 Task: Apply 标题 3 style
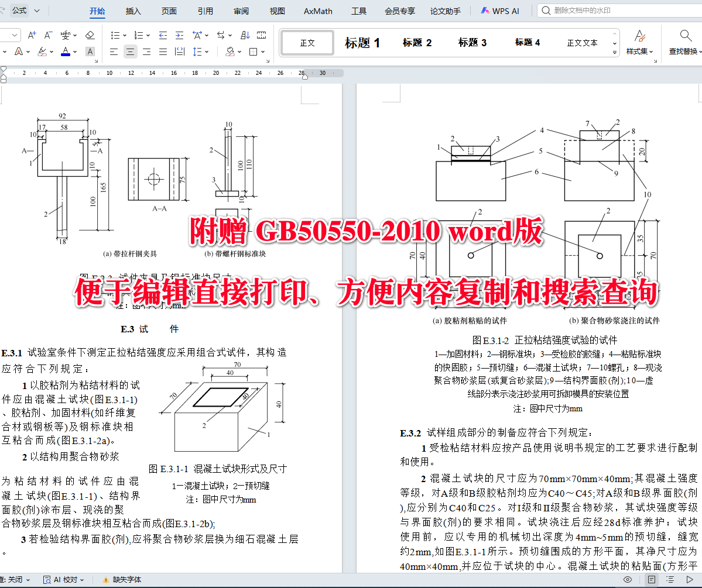tap(472, 43)
